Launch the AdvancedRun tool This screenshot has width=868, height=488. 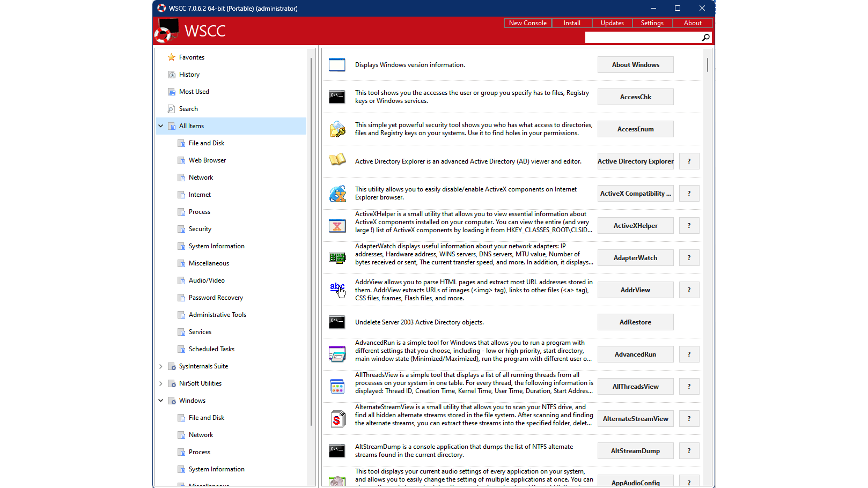pyautogui.click(x=636, y=354)
